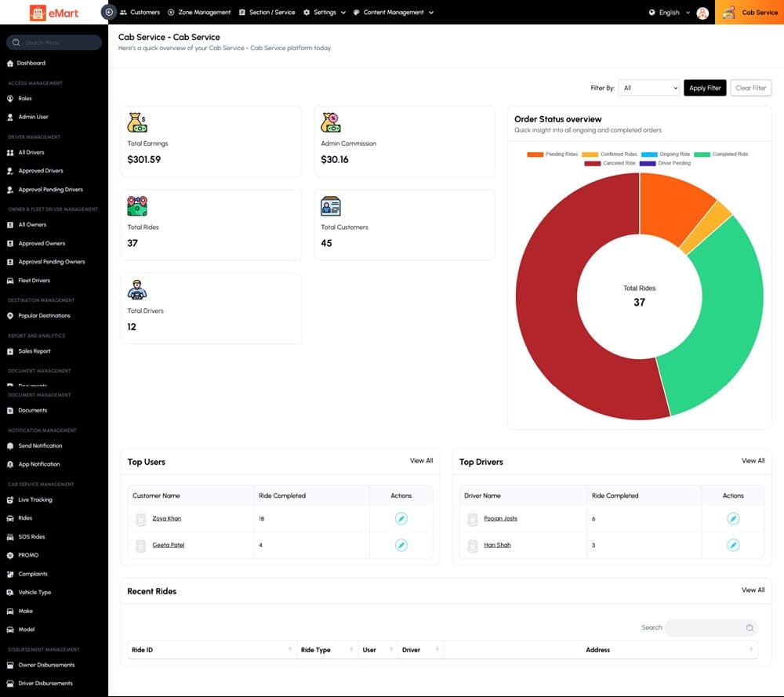Click the edit icon for Hari Shah

coord(733,545)
